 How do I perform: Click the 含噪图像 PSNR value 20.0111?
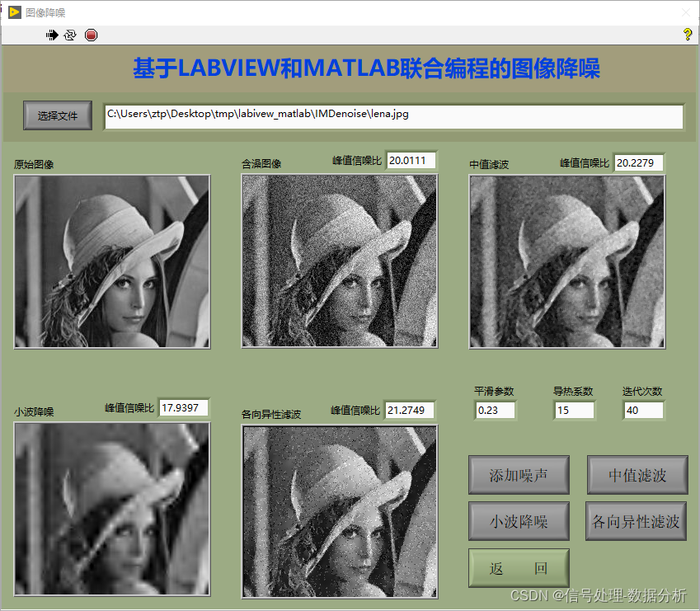tap(411, 160)
